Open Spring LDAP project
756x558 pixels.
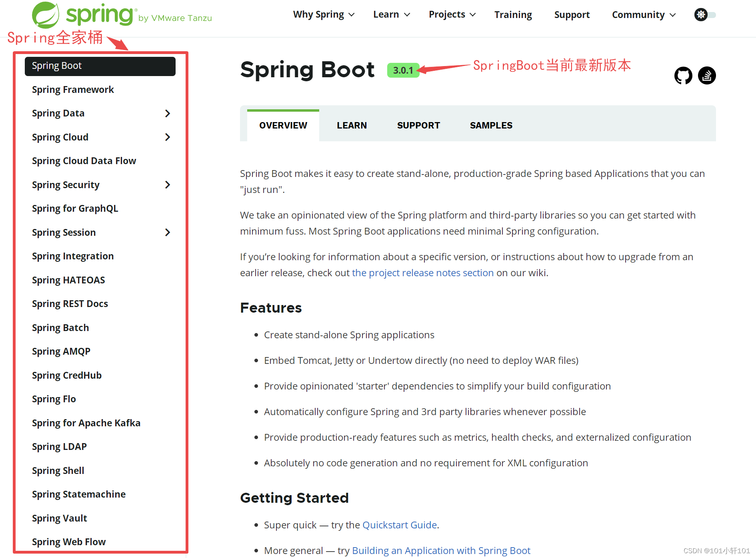59,447
